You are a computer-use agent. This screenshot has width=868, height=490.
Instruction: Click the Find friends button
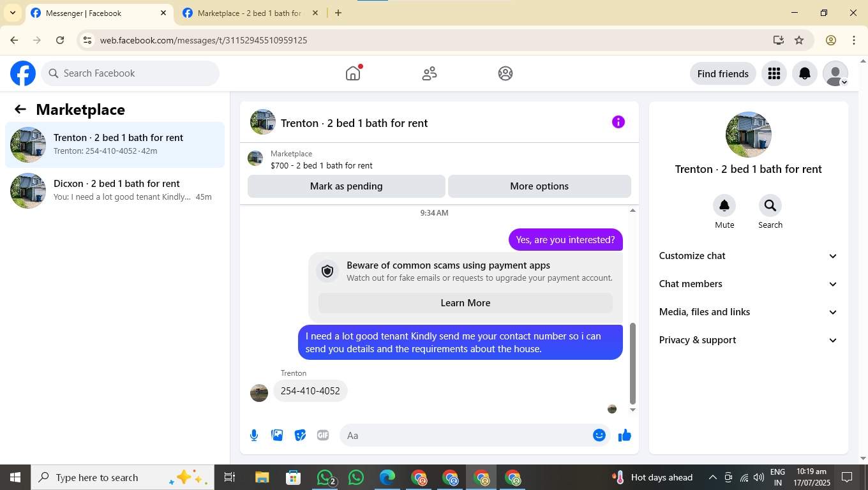723,73
